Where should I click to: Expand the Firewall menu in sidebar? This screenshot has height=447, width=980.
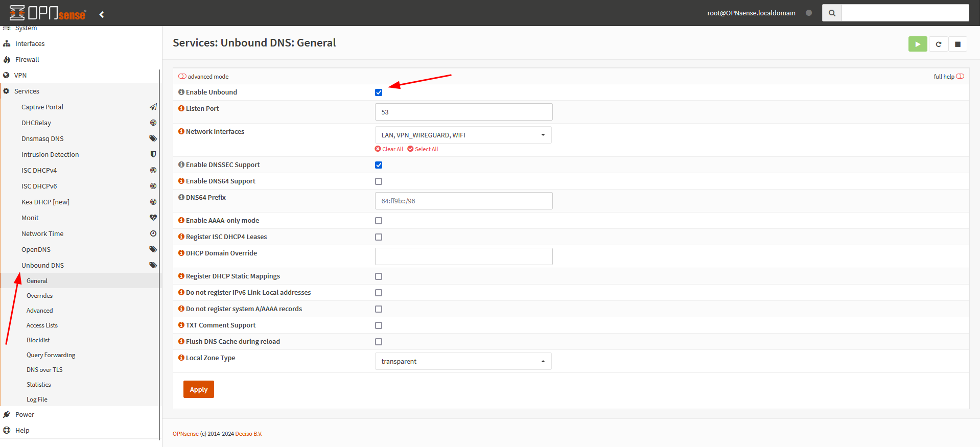point(27,59)
